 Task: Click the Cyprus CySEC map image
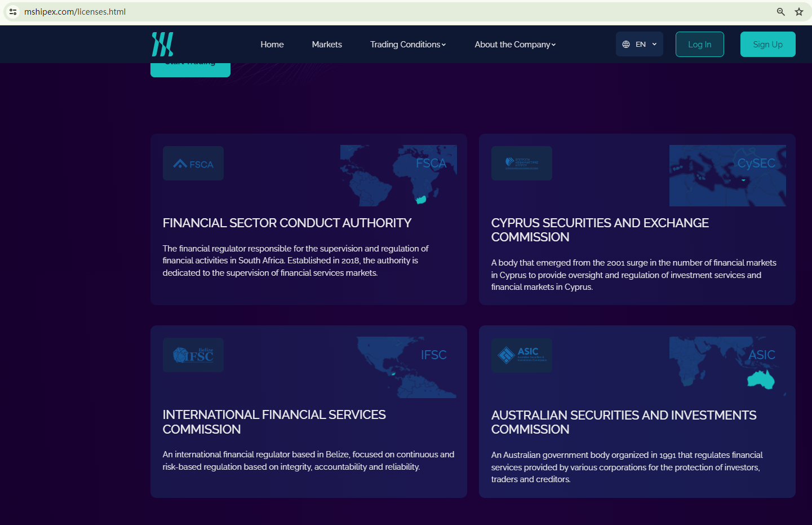pos(727,175)
